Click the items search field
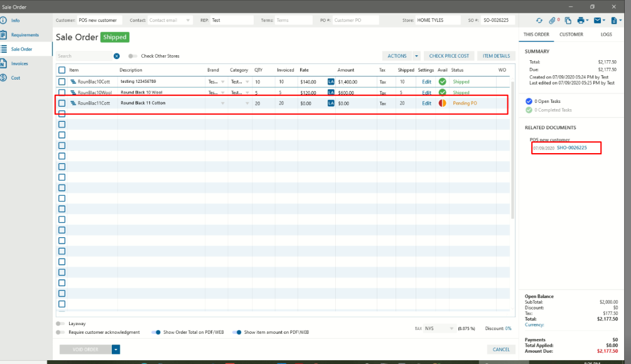 click(84, 56)
